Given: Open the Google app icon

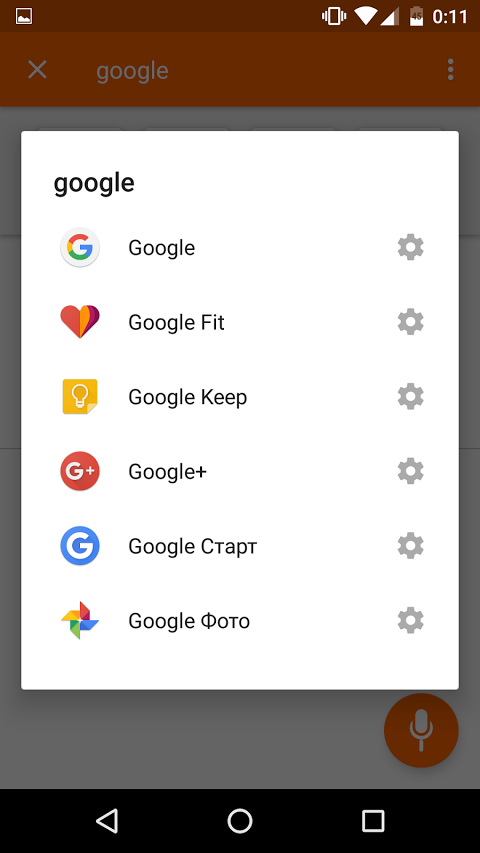Looking at the screenshot, I should pyautogui.click(x=79, y=248).
